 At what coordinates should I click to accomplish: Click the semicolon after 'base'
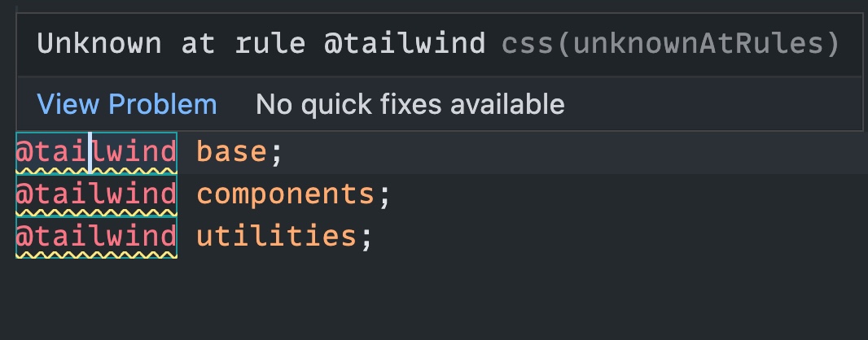tap(277, 152)
